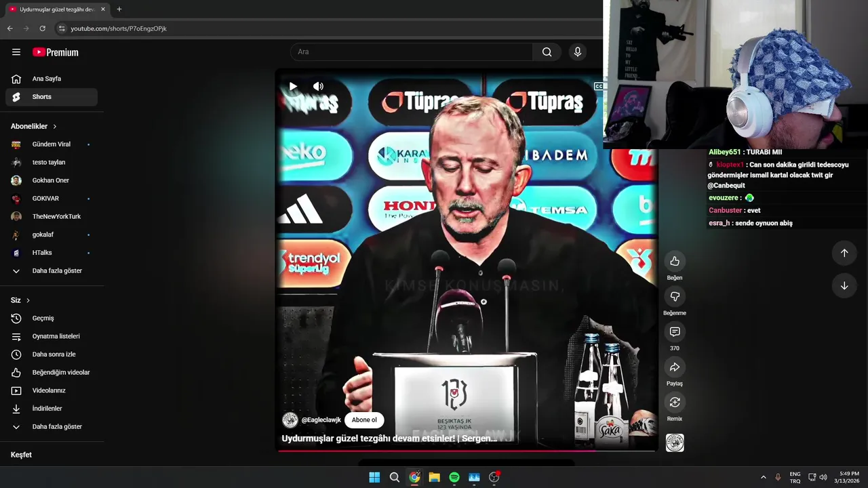This screenshot has height=488, width=868.
Task: Focus the Ara search field
Action: point(412,52)
